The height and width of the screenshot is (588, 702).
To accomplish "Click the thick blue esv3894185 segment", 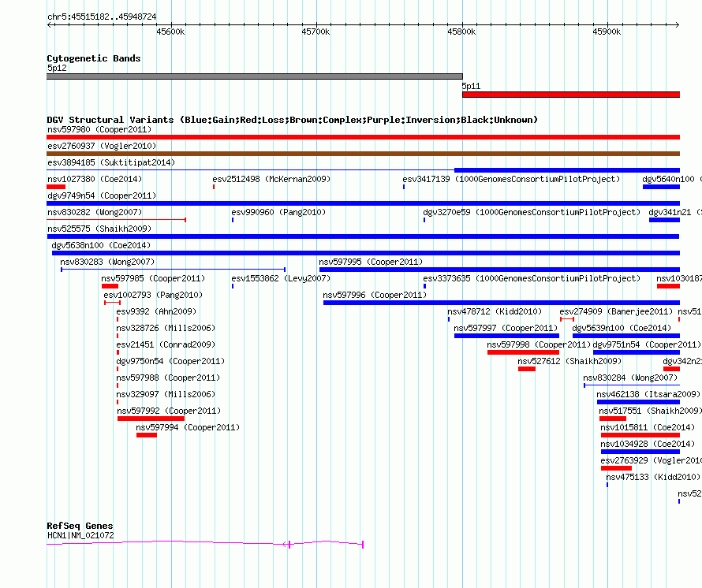I will pyautogui.click(x=567, y=170).
